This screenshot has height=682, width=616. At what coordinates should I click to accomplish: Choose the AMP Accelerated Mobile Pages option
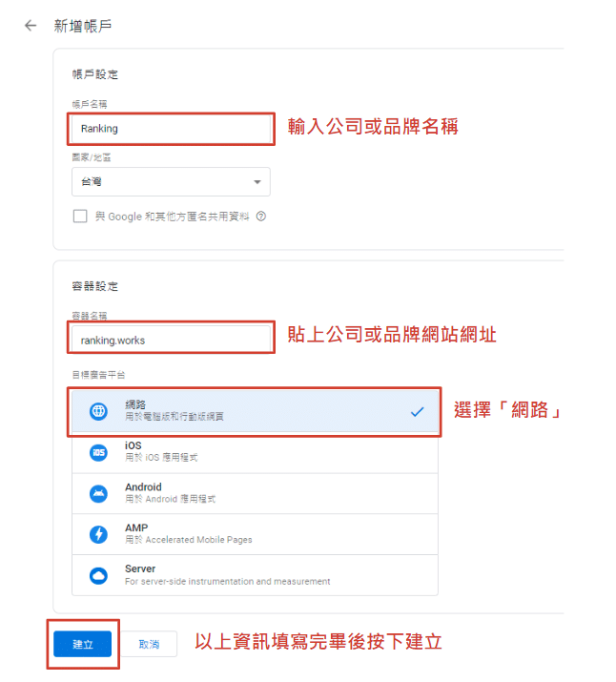(x=255, y=534)
